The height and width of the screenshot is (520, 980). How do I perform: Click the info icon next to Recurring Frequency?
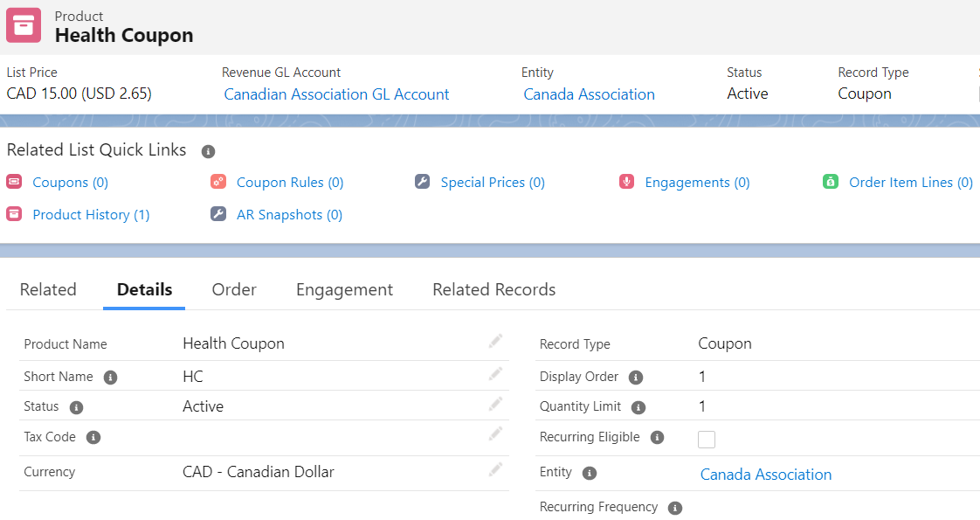click(674, 508)
